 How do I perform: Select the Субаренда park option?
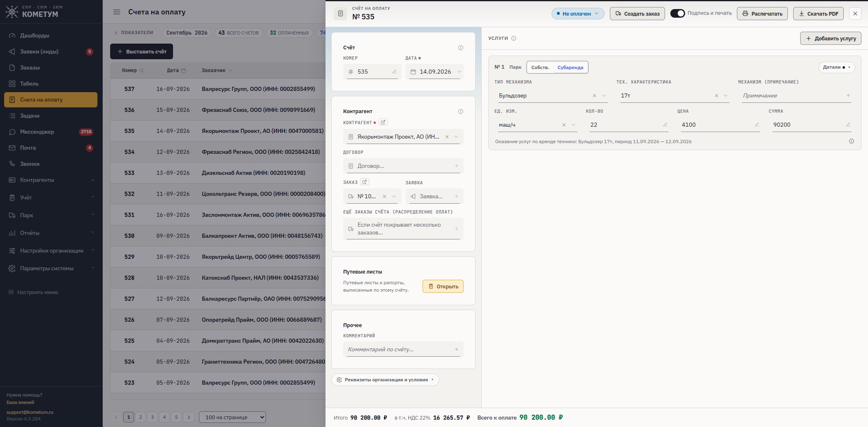(x=570, y=67)
